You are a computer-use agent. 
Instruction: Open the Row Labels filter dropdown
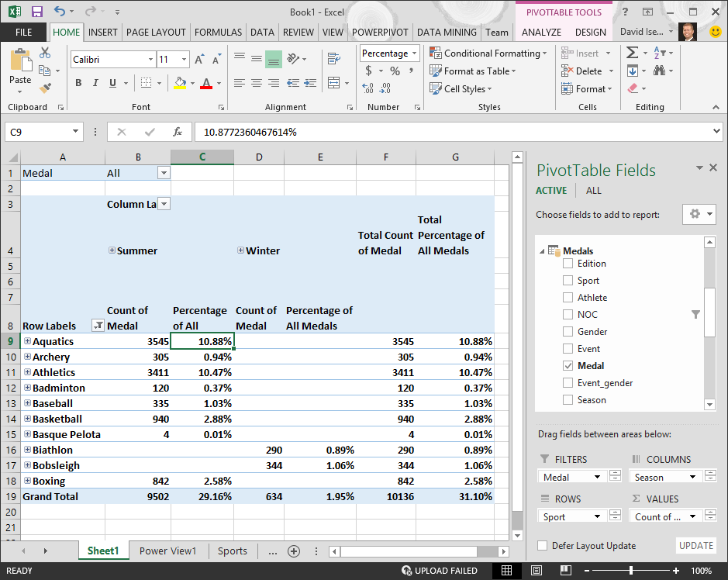click(98, 326)
